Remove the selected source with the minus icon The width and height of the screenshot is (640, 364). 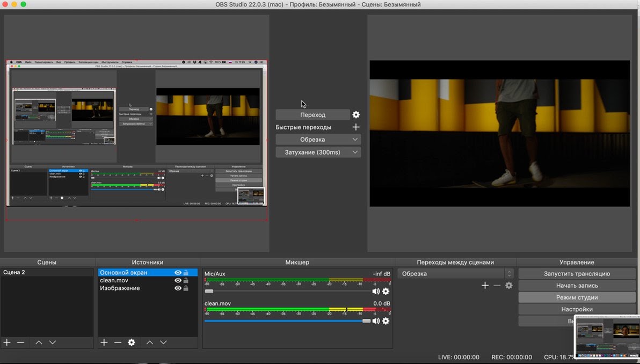(118, 343)
